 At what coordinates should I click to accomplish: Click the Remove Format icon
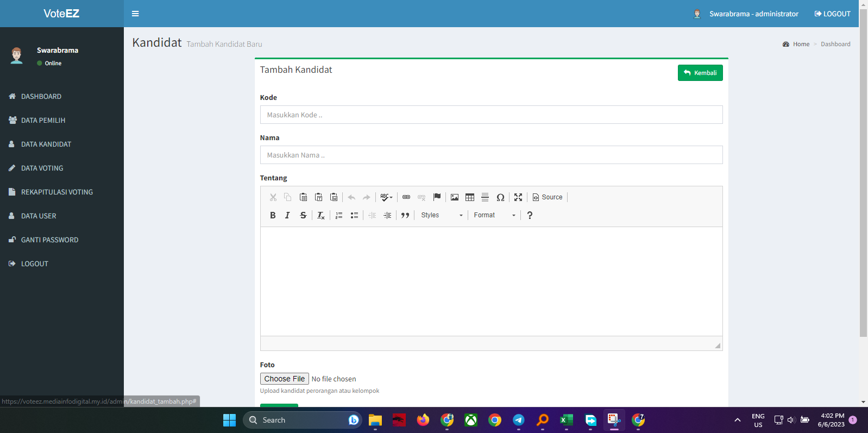tap(321, 215)
